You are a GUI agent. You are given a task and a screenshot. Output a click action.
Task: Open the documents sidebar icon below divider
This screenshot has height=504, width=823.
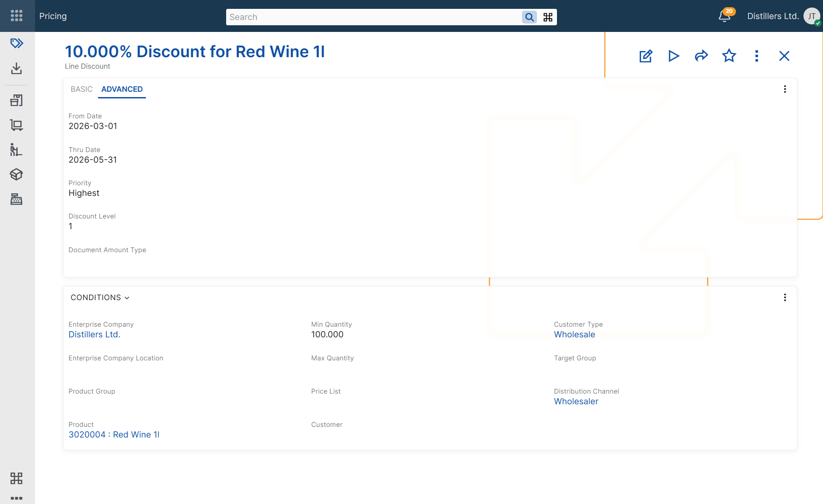pos(16,100)
